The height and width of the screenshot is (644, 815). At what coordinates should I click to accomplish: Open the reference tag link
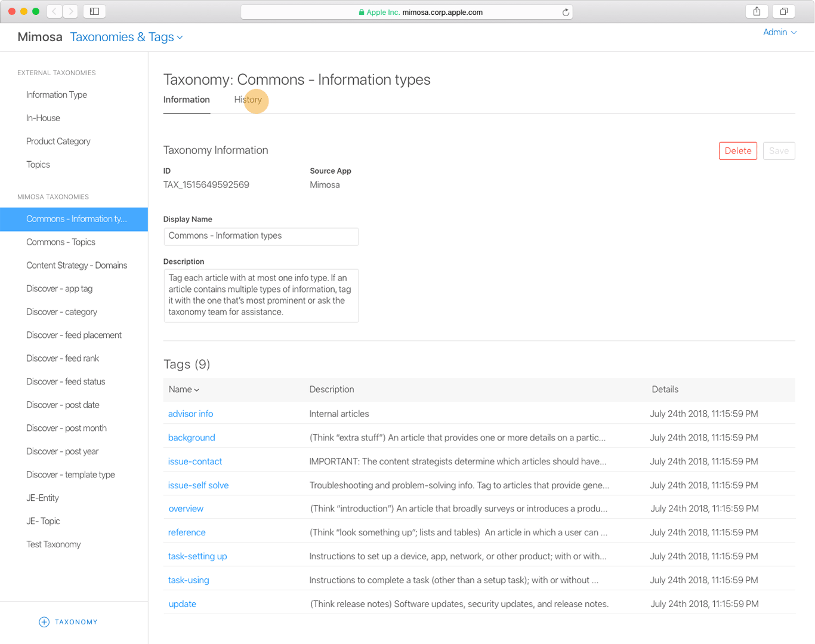(x=187, y=532)
